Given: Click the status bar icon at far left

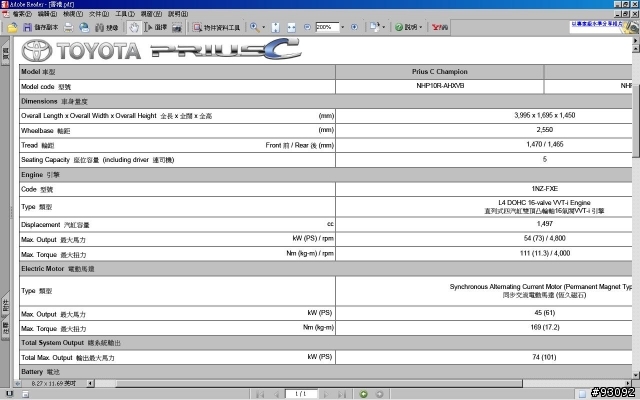Looking at the screenshot, I should click(9, 394).
